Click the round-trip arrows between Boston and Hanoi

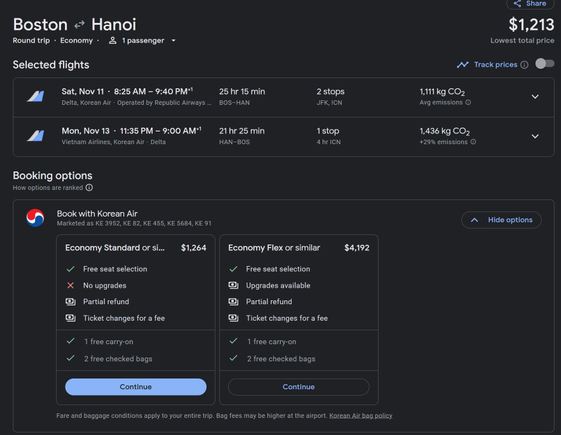click(x=79, y=25)
